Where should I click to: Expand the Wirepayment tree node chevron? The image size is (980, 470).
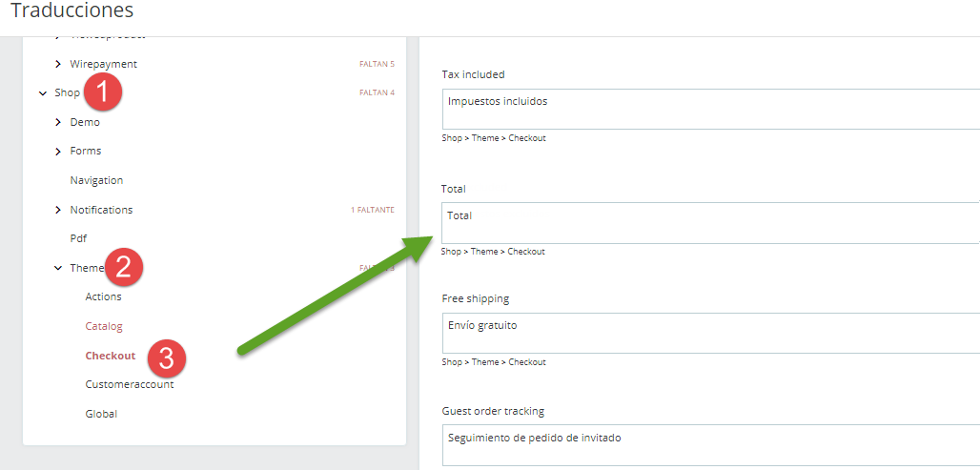coord(58,64)
